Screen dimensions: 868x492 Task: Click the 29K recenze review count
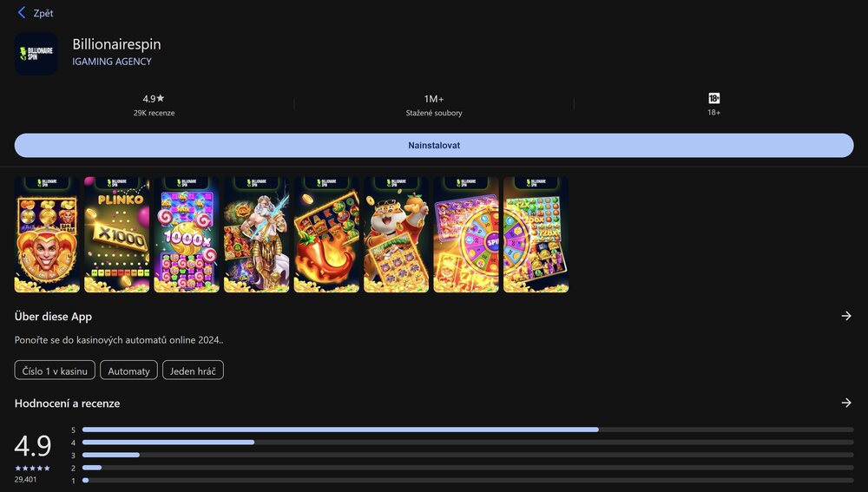(x=154, y=113)
